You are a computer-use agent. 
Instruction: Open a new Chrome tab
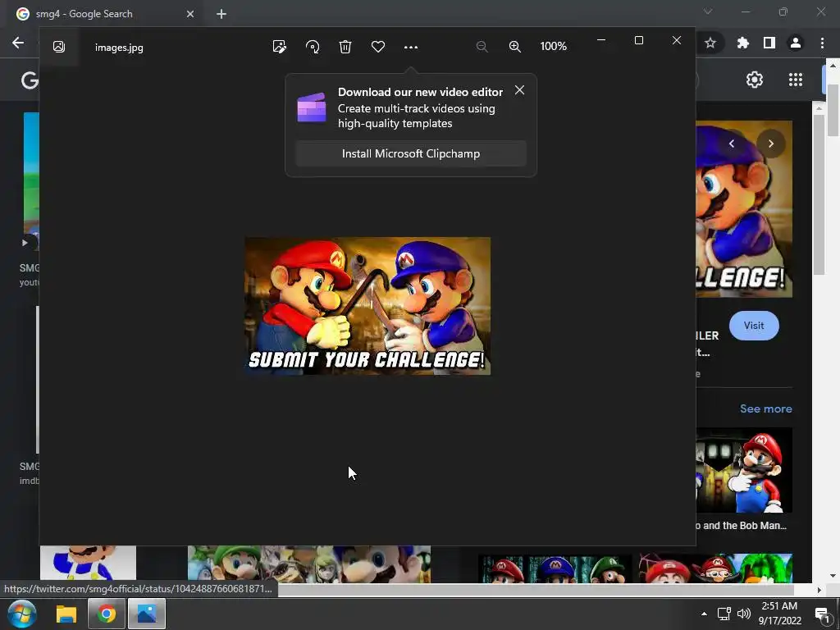(221, 14)
